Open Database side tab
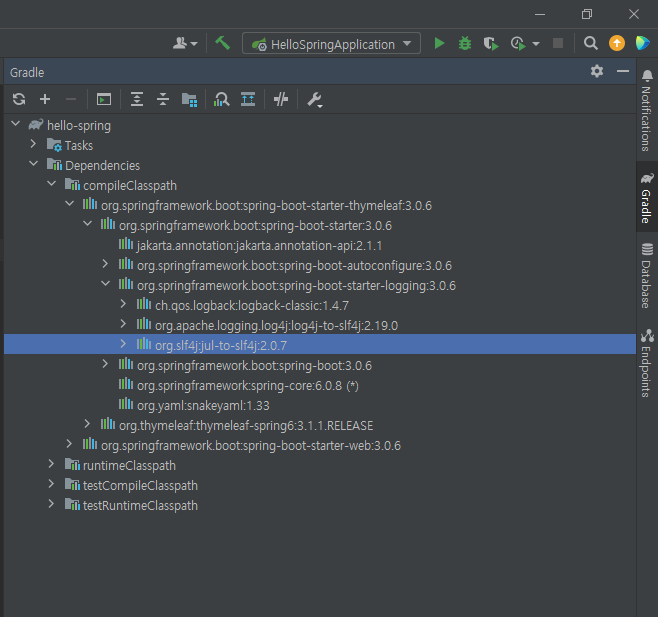 pos(647,275)
